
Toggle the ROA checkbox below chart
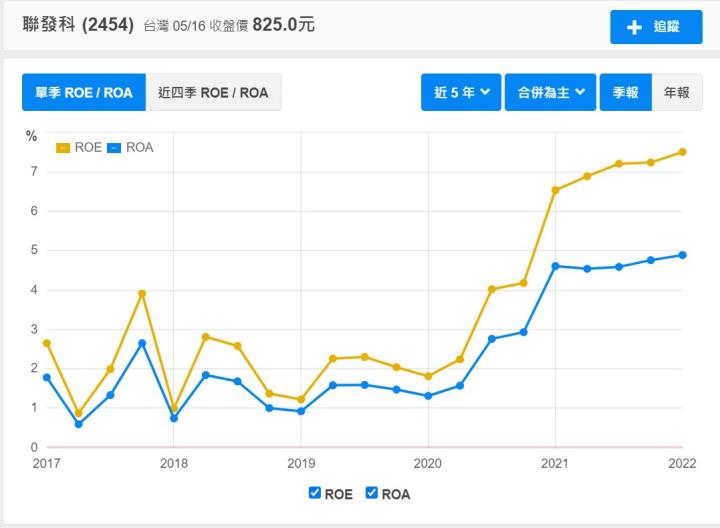(x=371, y=493)
